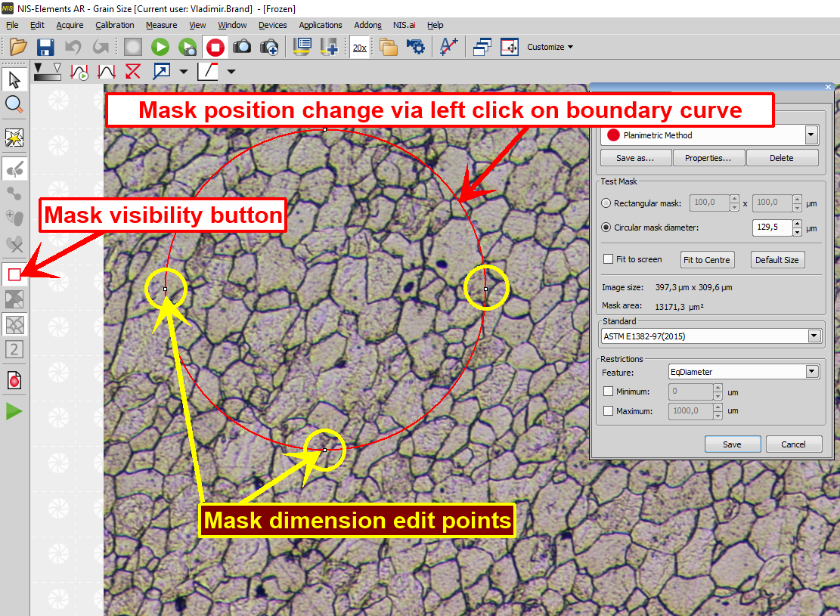Click the camera capture icon

click(x=242, y=47)
